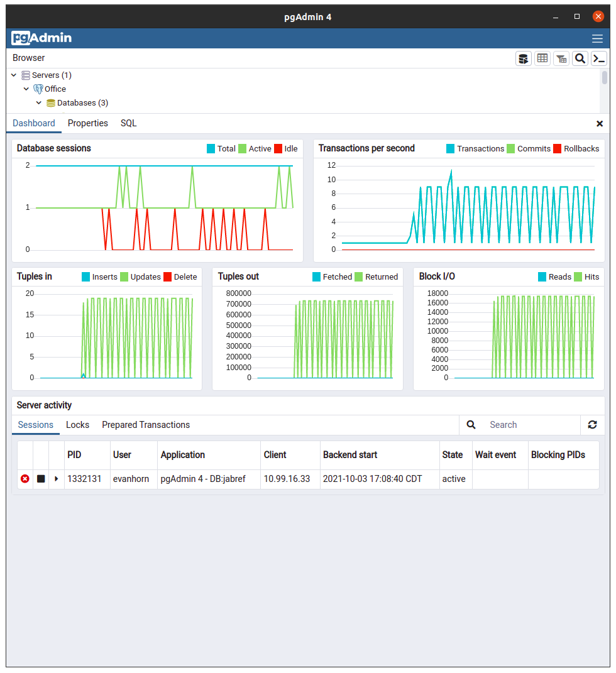This screenshot has height=673, width=616.
Task: Cancel the active query with stop icon
Action: pos(40,478)
